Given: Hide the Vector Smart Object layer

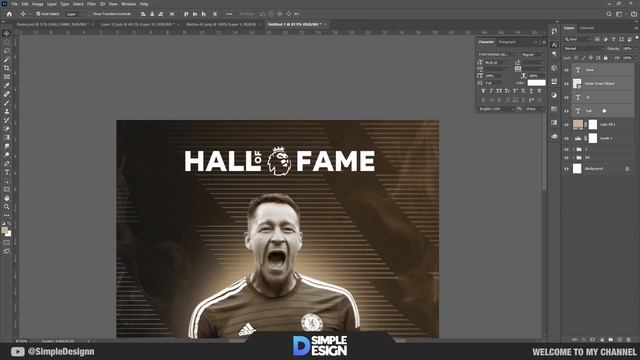Looking at the screenshot, I should 566,84.
